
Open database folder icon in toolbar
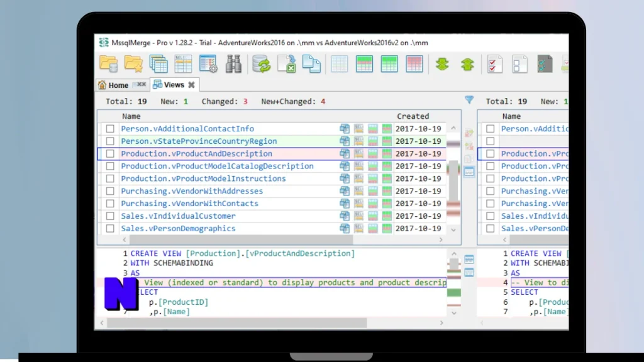(109, 64)
